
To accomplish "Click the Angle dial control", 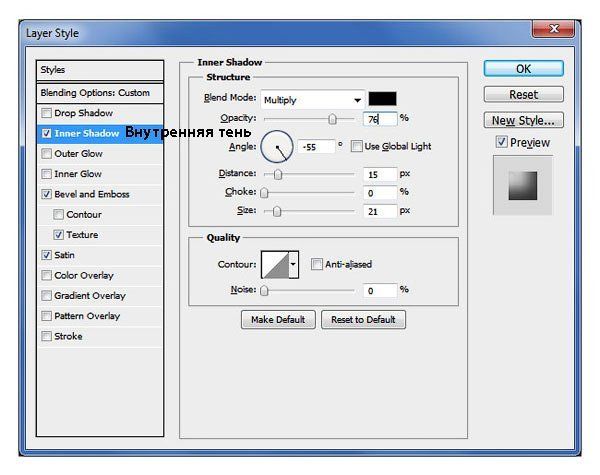I will click(277, 147).
